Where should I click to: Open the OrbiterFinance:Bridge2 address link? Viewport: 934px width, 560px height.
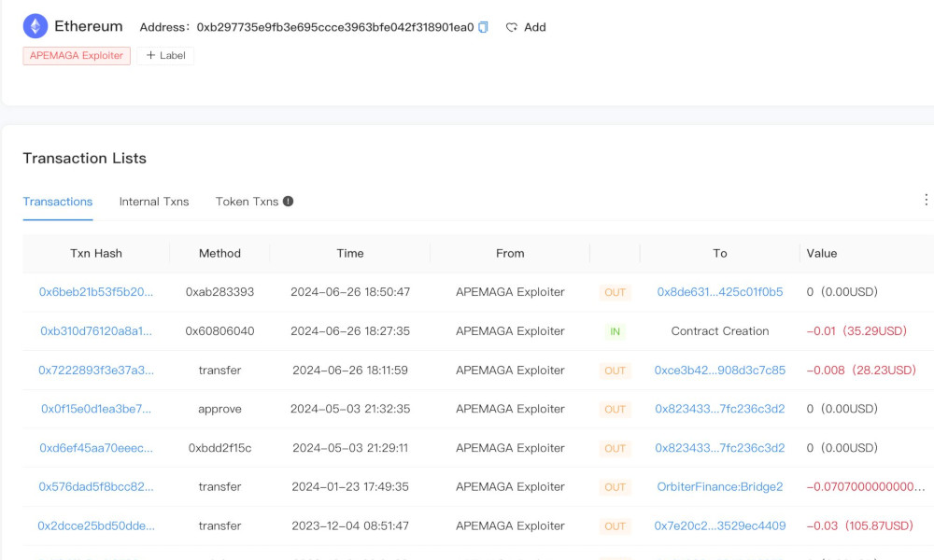pyautogui.click(x=719, y=487)
